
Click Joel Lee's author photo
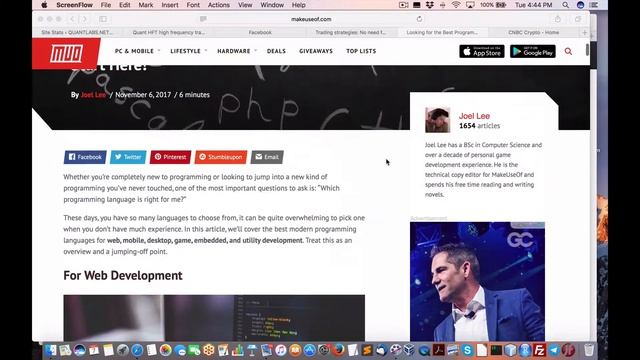[437, 120]
